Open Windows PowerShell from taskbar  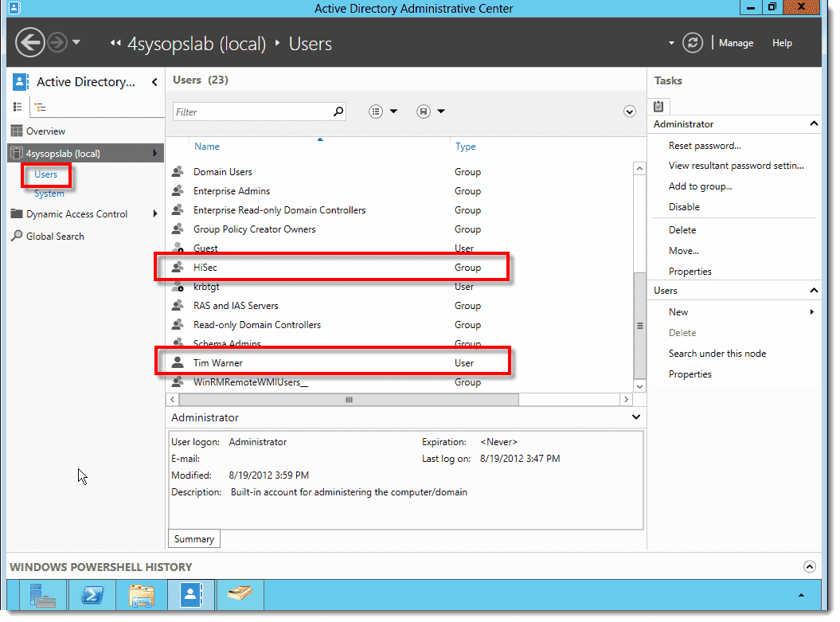92,595
